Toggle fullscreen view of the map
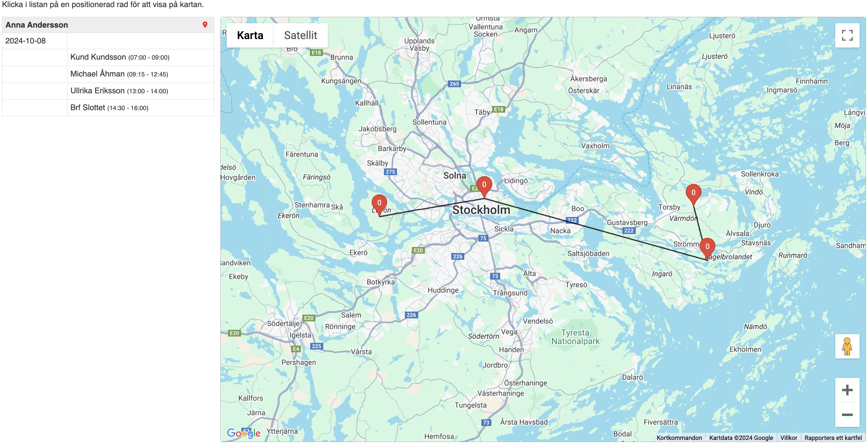Viewport: 868px width, 444px height. 847,35
